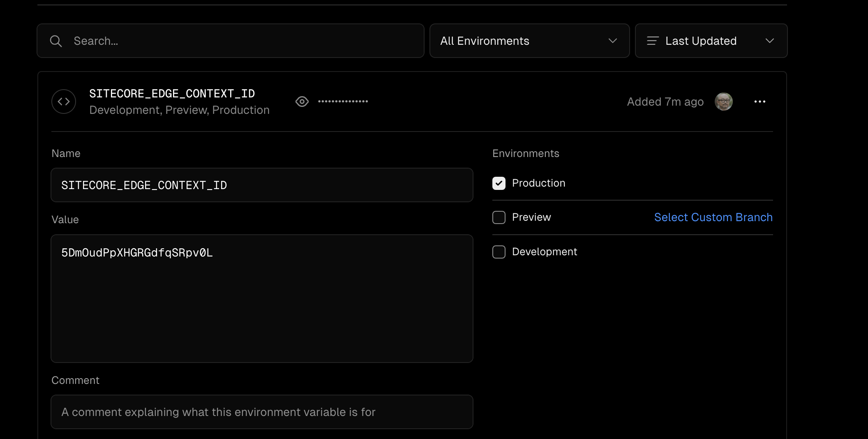The image size is (868, 439).
Task: Open the three-dot options menu
Action: point(760,102)
